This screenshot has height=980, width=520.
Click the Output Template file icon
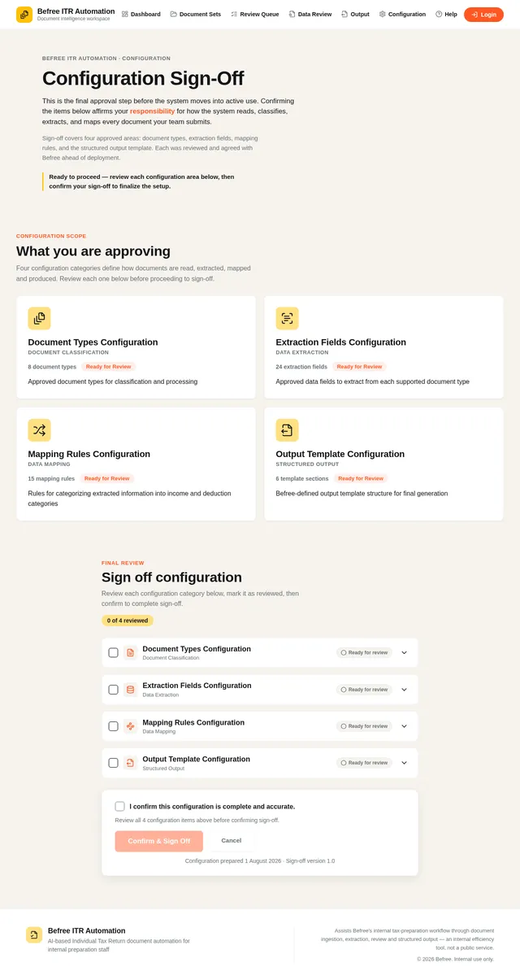pyautogui.click(x=287, y=430)
